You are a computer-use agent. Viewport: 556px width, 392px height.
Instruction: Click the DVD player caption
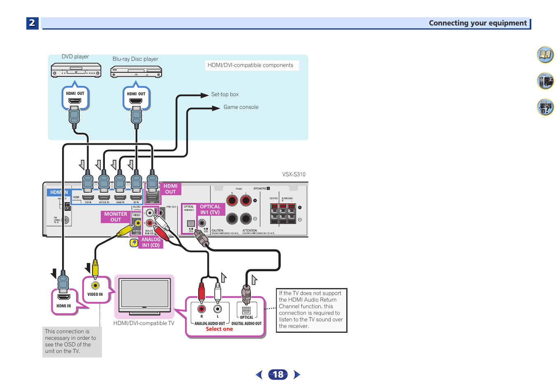click(x=75, y=57)
